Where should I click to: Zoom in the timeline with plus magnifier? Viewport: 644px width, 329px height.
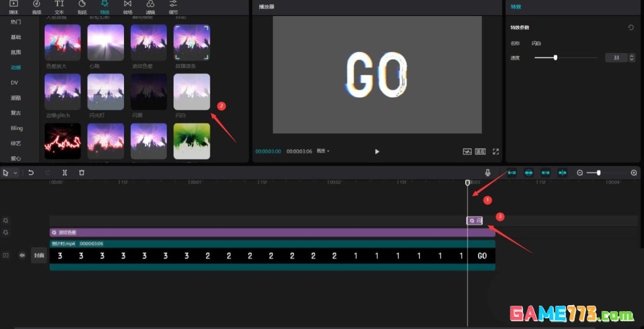(634, 173)
